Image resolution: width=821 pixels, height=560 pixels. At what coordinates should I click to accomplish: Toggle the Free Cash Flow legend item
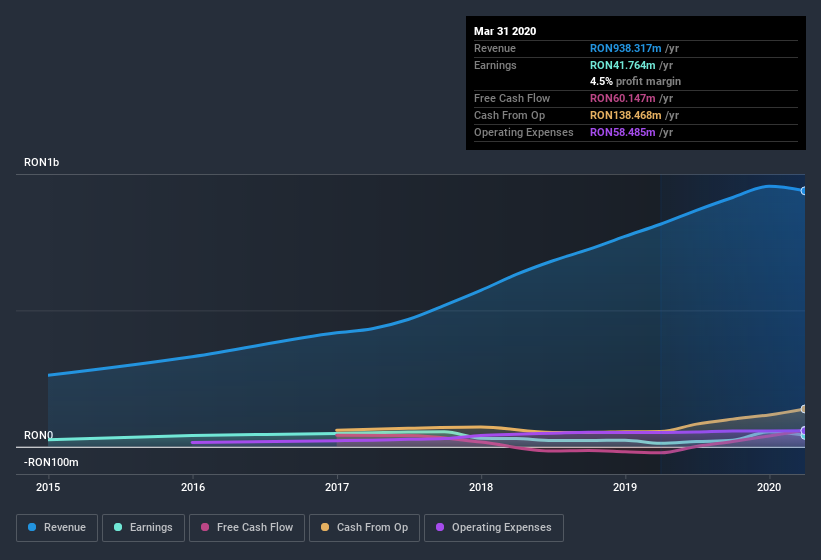247,528
